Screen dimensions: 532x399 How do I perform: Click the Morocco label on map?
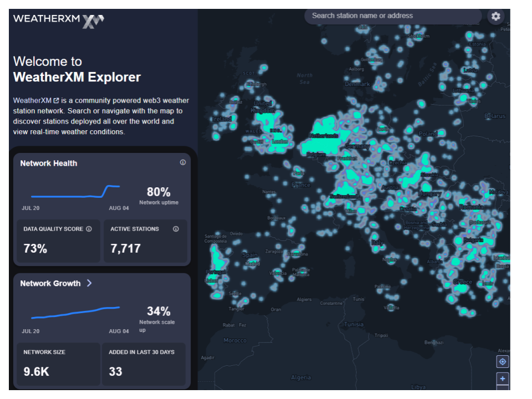235,340
